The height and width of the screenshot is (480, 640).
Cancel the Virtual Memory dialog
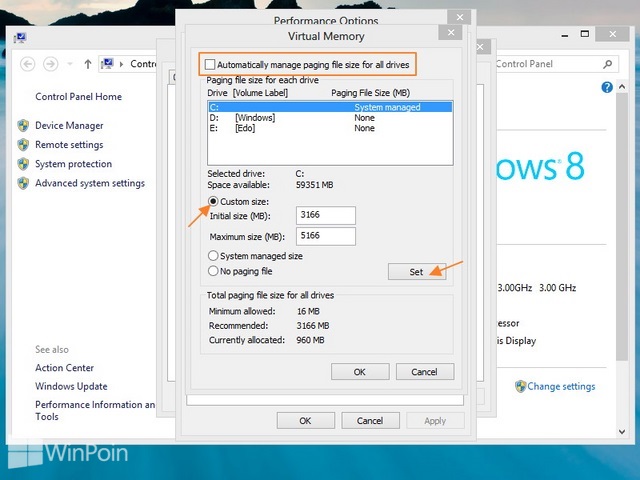coord(424,372)
